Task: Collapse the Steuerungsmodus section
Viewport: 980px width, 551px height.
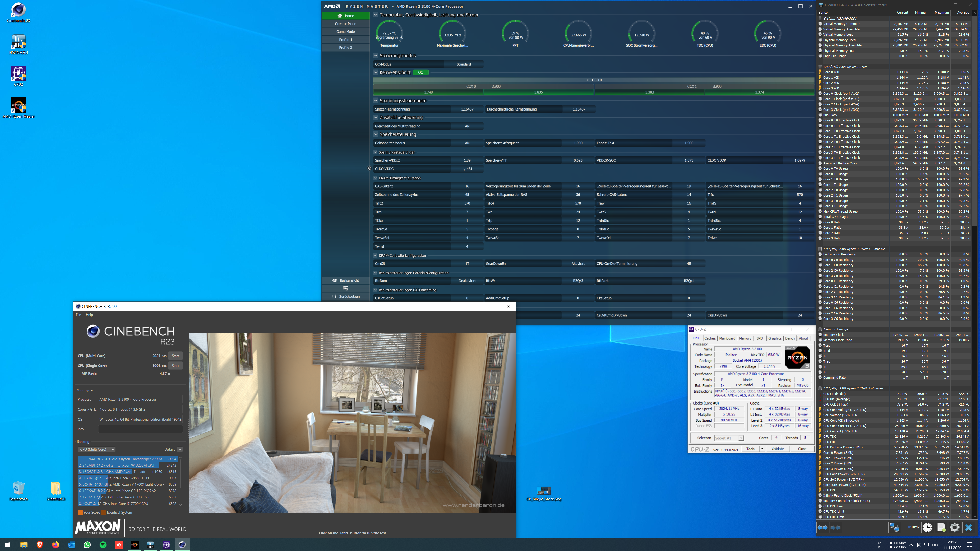Action: point(376,56)
